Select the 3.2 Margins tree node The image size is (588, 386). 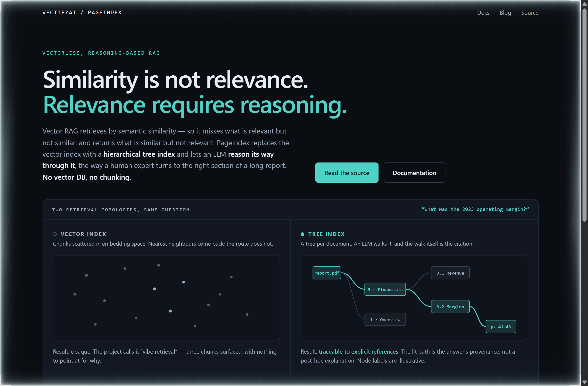tap(450, 307)
